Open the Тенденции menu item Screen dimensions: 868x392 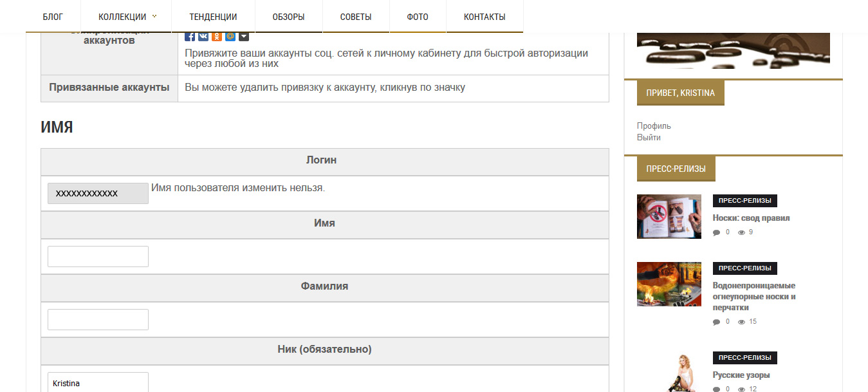tap(213, 17)
